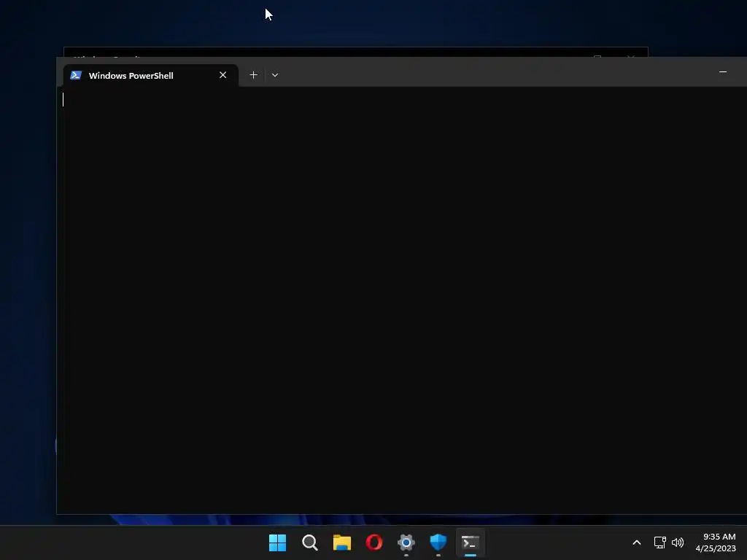
Task: Launch File Explorer from taskbar
Action: click(x=342, y=542)
